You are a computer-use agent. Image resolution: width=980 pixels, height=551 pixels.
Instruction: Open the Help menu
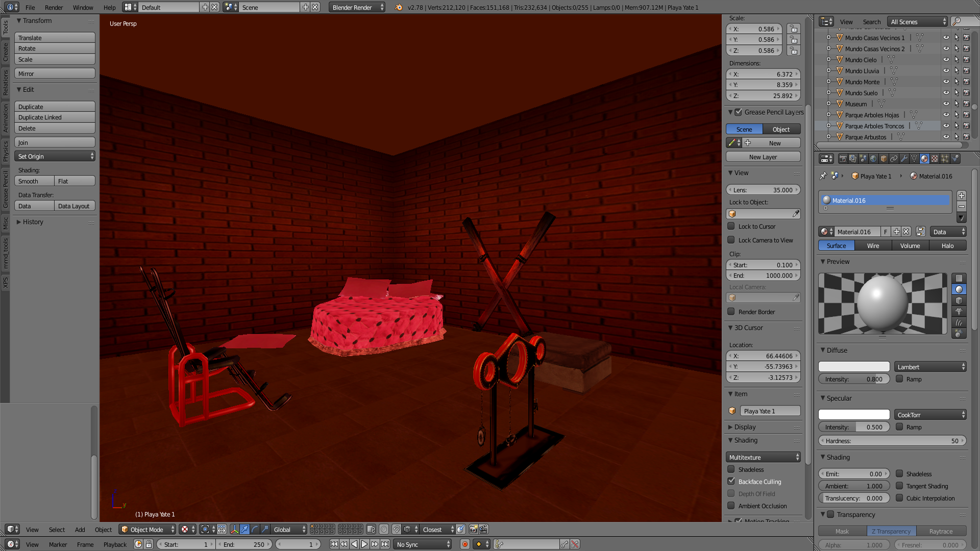coord(109,8)
